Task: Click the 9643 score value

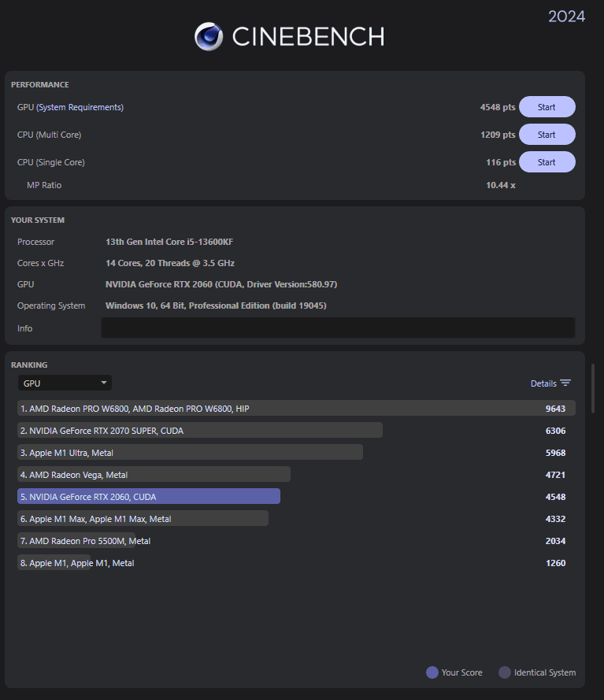Action: click(555, 409)
